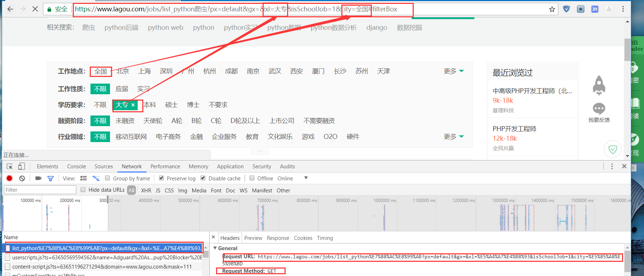The height and width of the screenshot is (276, 644).
Task: Capture screenshots with the camera icon
Action: (x=38, y=178)
